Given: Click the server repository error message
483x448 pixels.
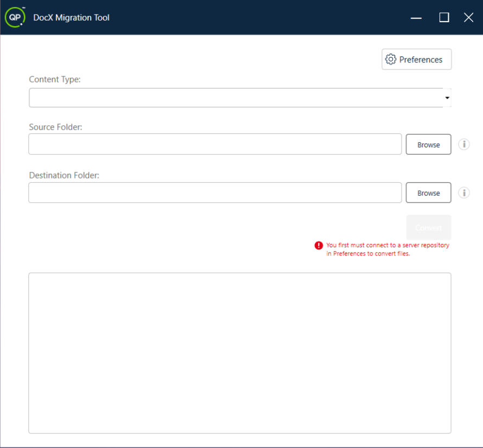Looking at the screenshot, I should point(387,249).
